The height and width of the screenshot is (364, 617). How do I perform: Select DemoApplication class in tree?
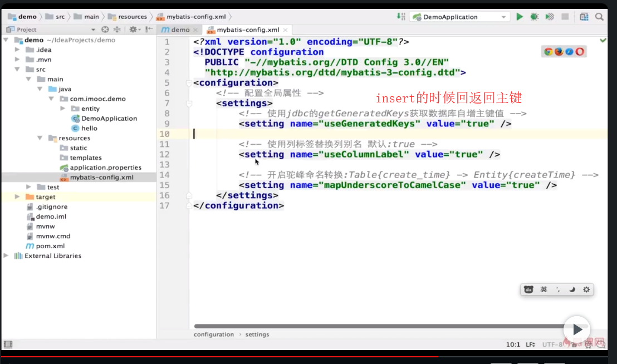point(104,119)
